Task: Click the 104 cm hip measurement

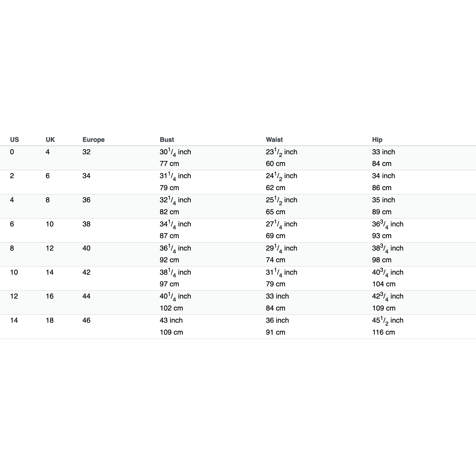Action: click(384, 284)
